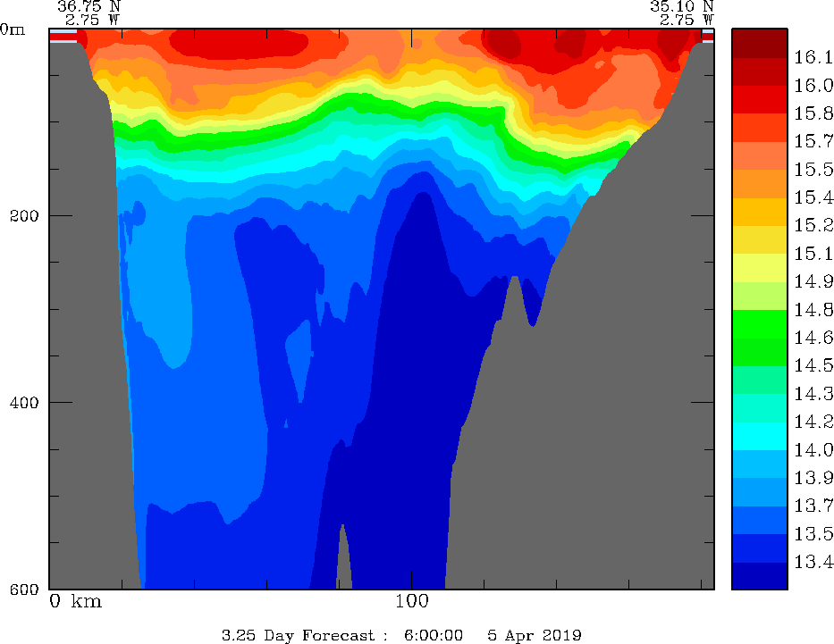Select the 14.0 colorbar value
The height and width of the screenshot is (644, 834).
[813, 450]
